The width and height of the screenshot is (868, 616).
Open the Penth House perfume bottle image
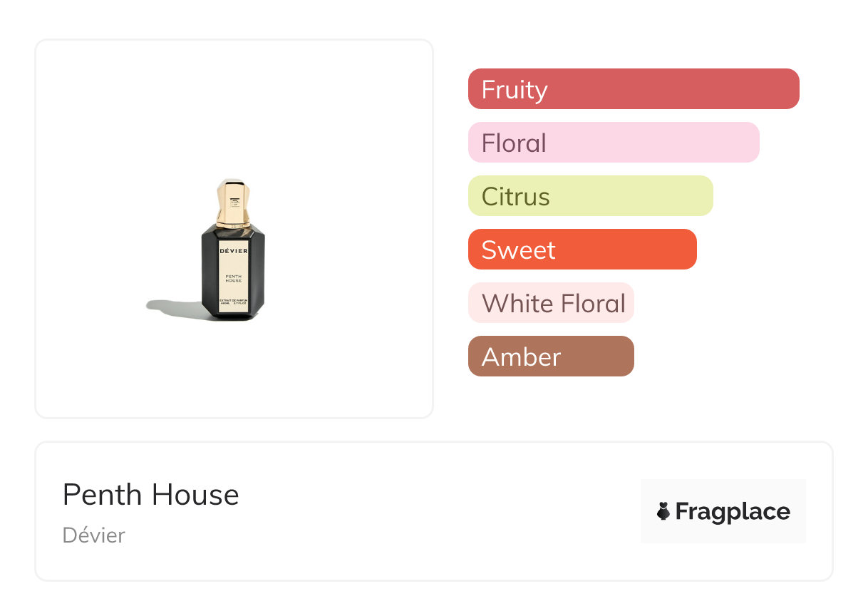(232, 250)
